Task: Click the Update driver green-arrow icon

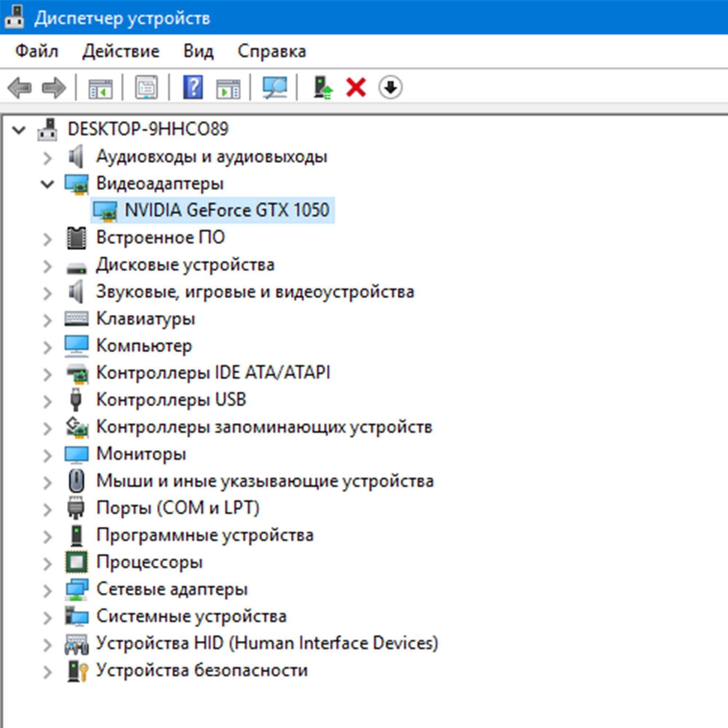Action: click(x=323, y=87)
